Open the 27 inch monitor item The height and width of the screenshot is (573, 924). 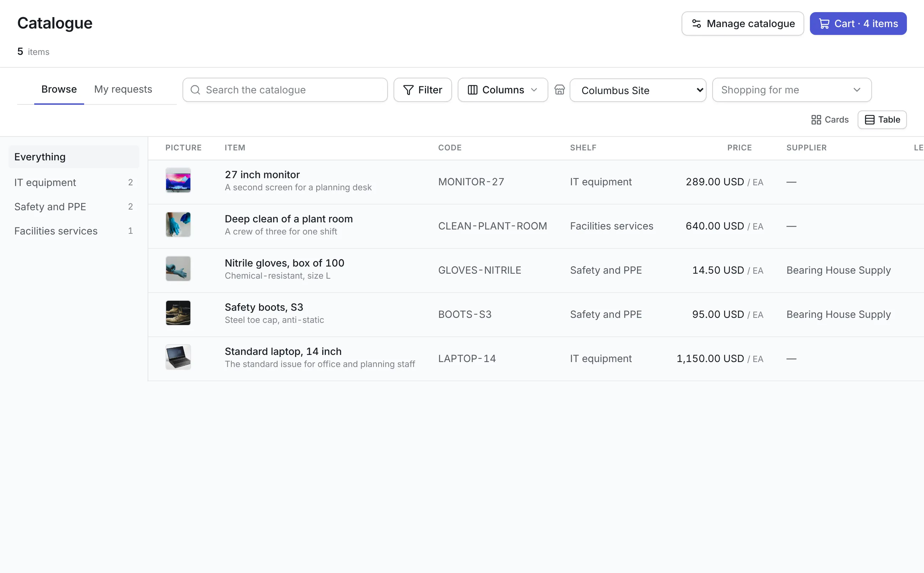pyautogui.click(x=262, y=175)
